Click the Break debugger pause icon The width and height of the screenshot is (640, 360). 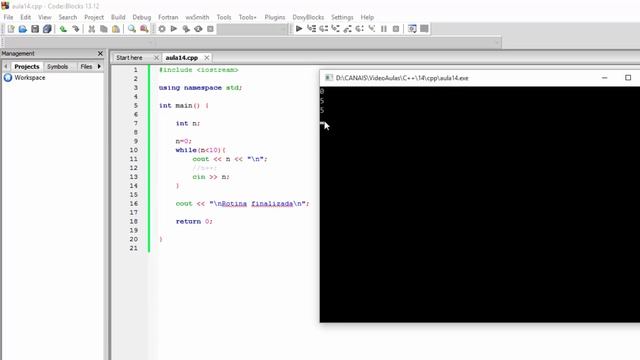click(x=384, y=29)
